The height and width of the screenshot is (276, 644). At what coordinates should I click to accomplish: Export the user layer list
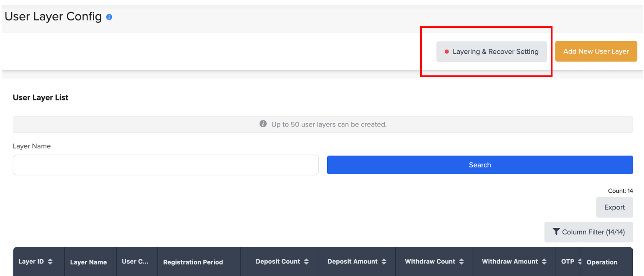614,207
